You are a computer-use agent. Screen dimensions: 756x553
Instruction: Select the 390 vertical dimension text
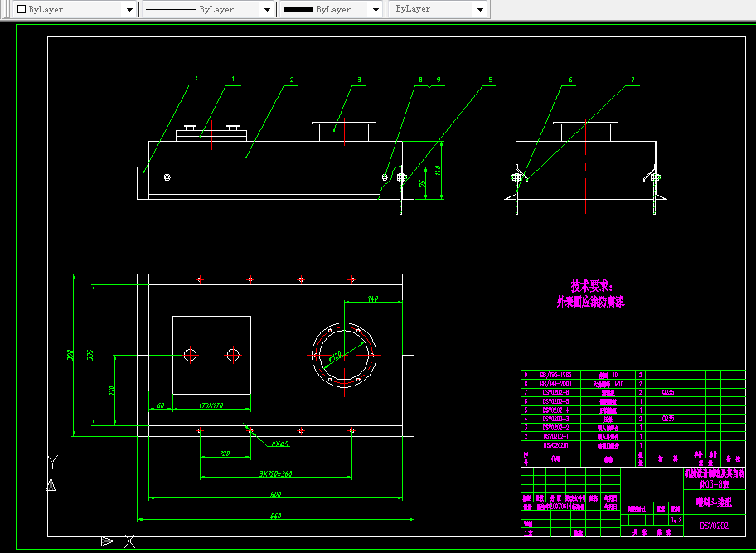point(70,355)
